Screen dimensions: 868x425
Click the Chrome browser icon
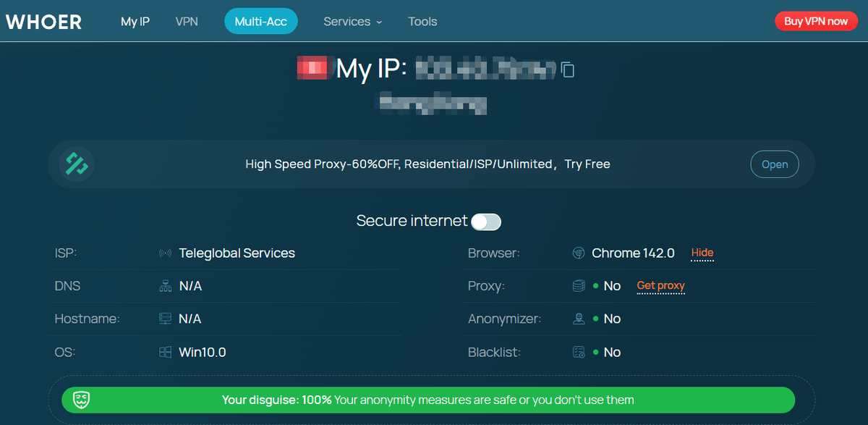[x=578, y=253]
